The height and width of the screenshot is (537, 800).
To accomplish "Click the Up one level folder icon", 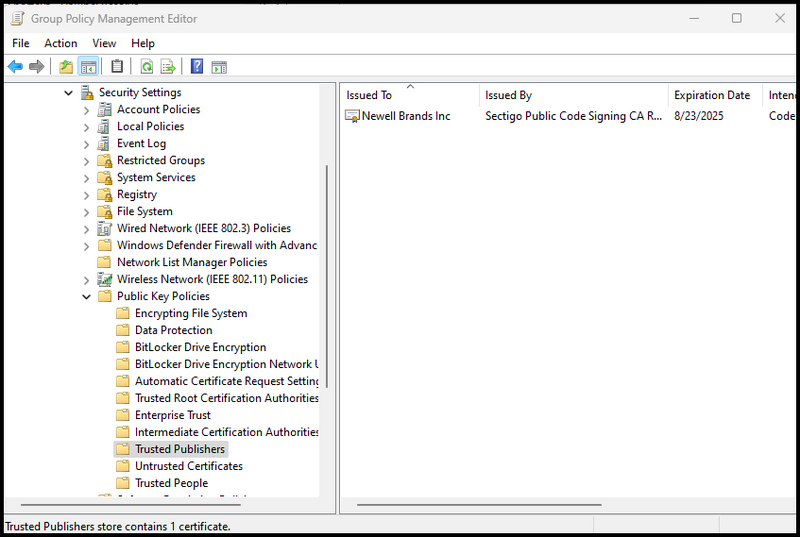I will click(66, 67).
